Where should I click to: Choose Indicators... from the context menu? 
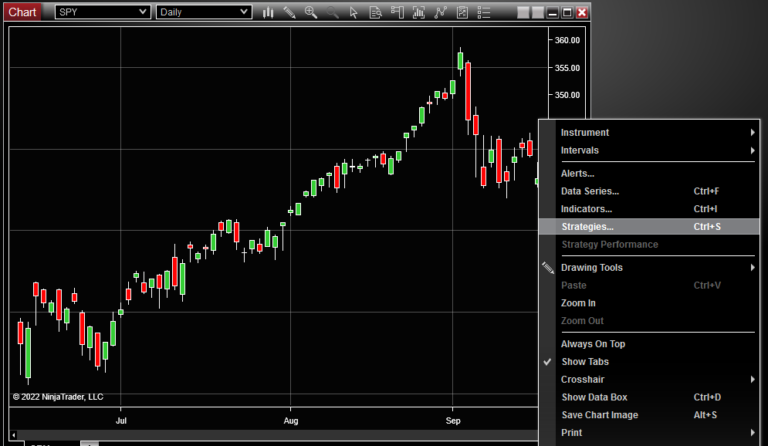coord(586,209)
